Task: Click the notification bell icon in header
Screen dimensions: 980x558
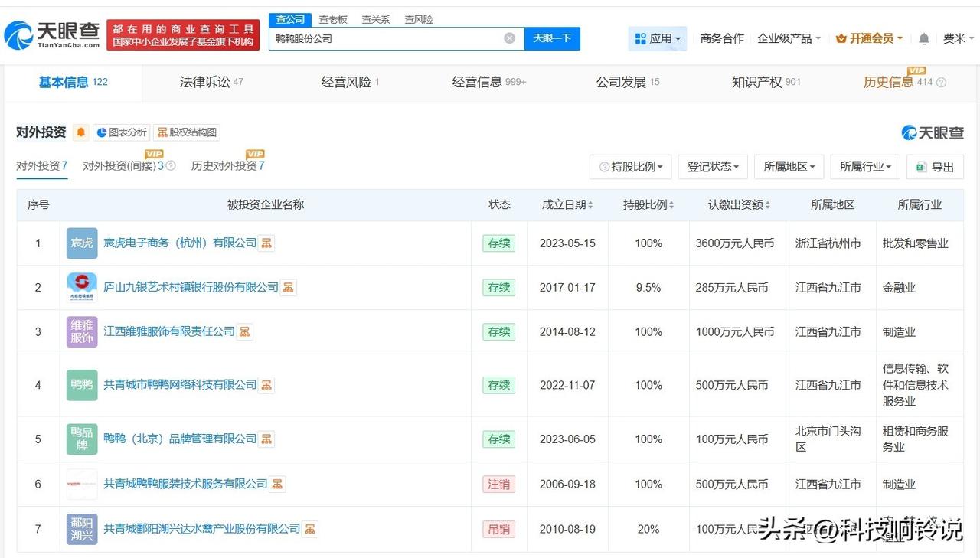Action: tap(924, 38)
